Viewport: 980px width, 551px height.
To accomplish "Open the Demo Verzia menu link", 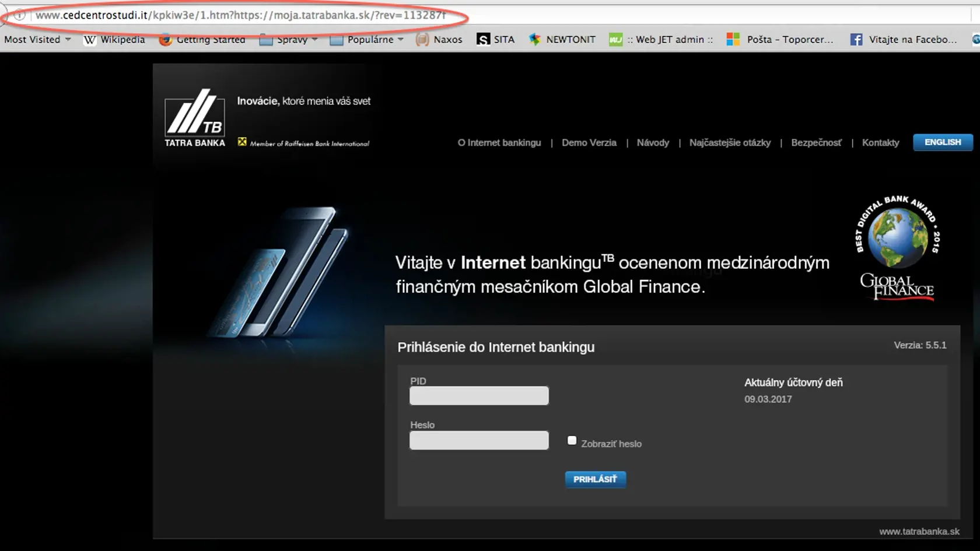I will click(x=589, y=142).
